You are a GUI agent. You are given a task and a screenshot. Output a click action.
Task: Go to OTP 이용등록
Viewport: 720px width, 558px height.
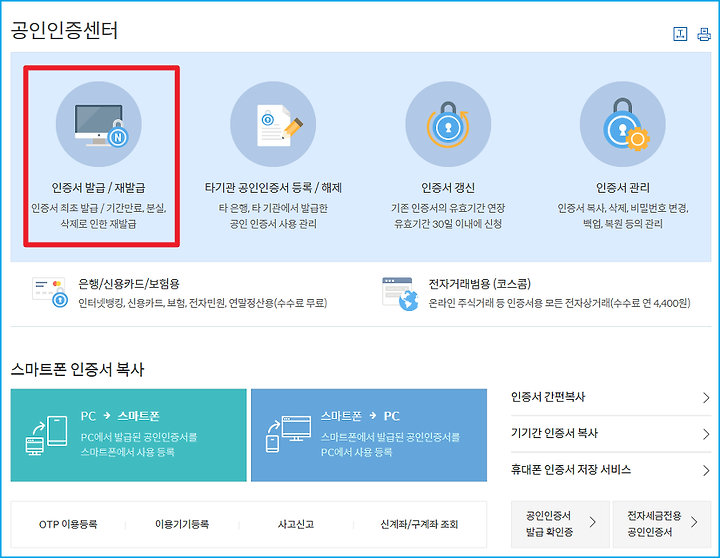(68, 524)
